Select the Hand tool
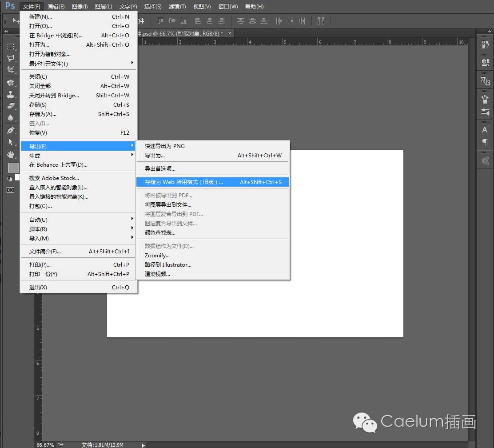This screenshot has width=494, height=448. click(11, 154)
